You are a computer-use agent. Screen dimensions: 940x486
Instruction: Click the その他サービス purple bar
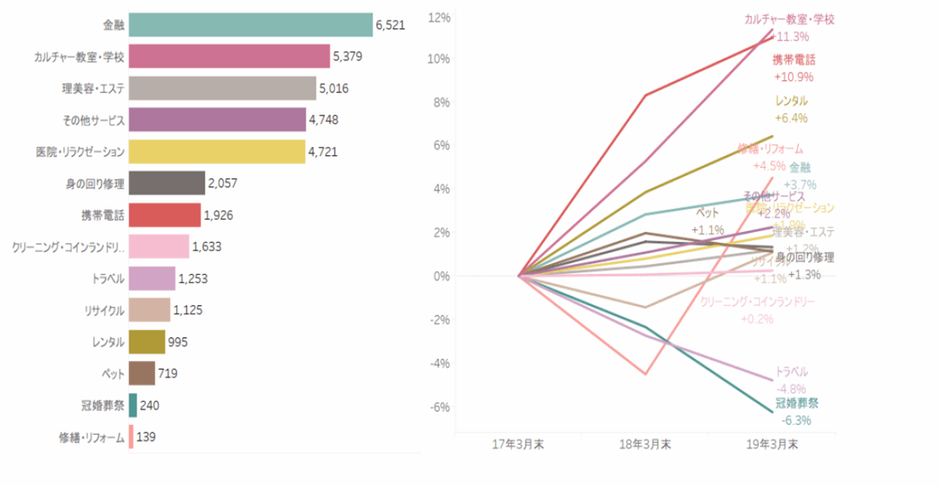click(x=217, y=120)
